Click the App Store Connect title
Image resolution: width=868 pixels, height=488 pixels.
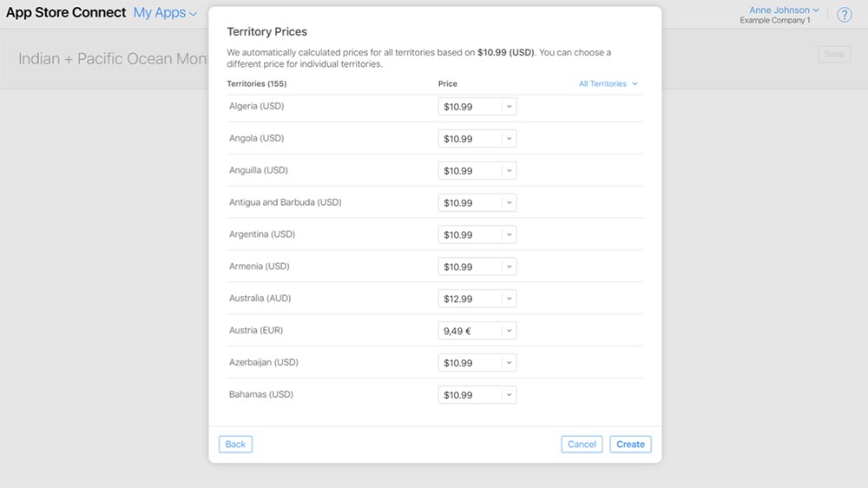(x=66, y=13)
